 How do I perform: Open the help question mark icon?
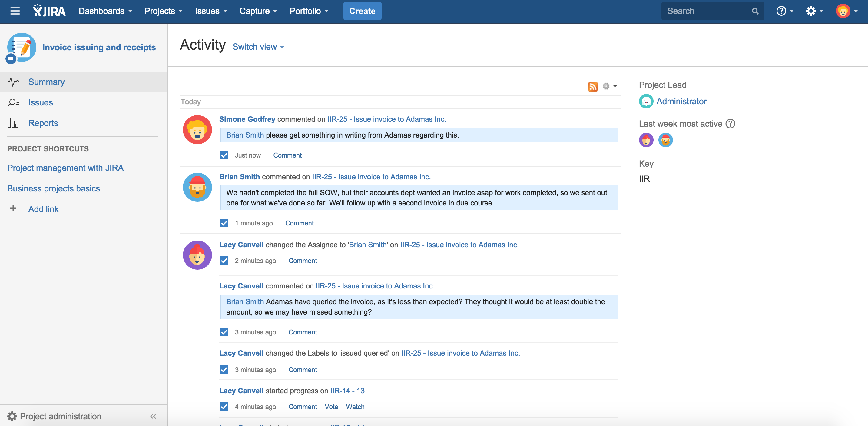tap(781, 11)
